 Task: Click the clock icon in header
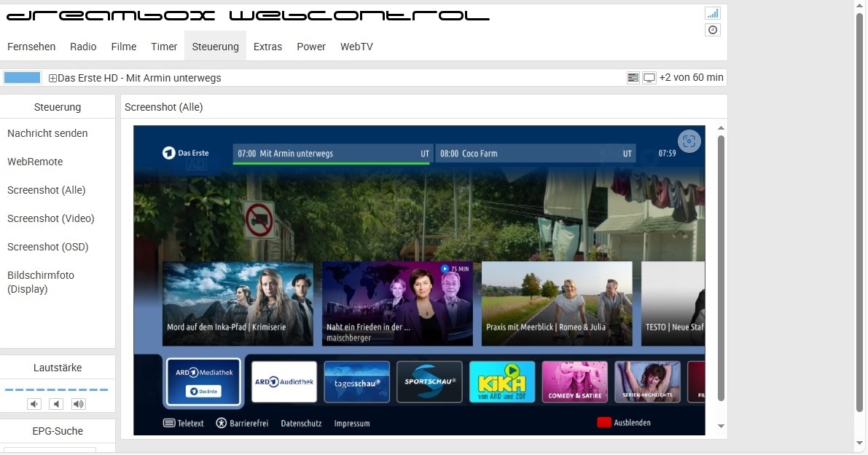[712, 30]
